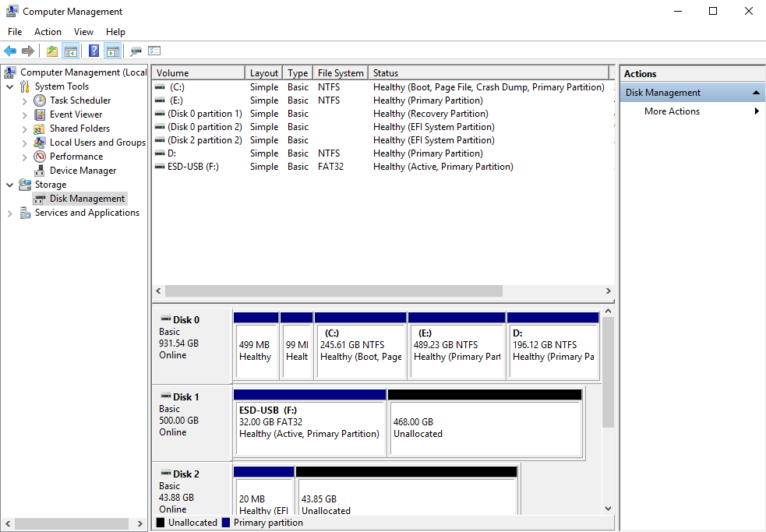Expand the Services and Applications node
This screenshot has height=532, width=766.
pos(9,212)
